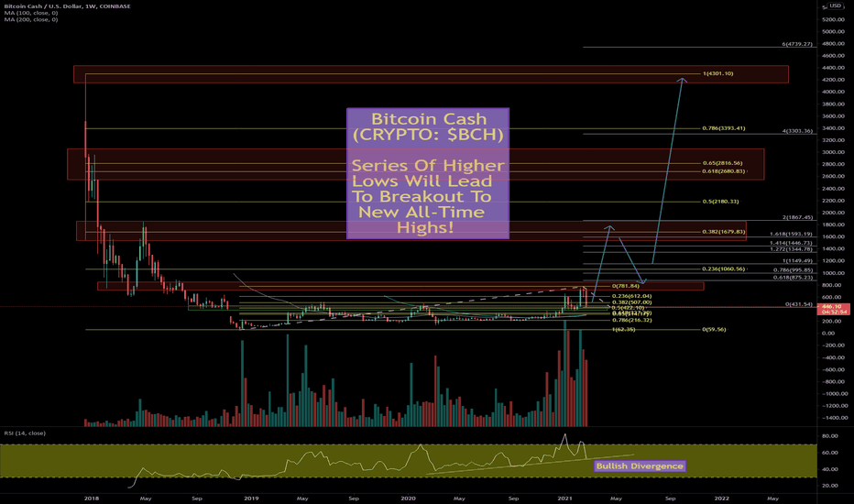This screenshot has width=854, height=504.
Task: Click the retracement label 1(62.35)
Action: (623, 329)
